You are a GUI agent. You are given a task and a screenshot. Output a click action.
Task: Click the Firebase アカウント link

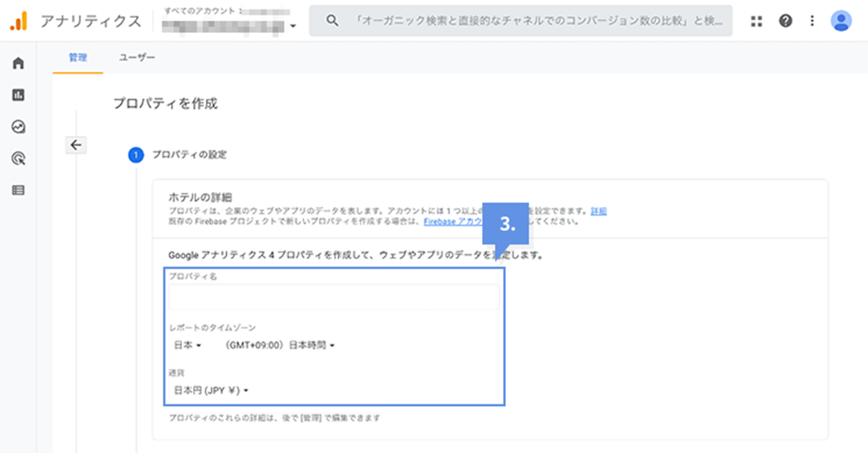point(453,222)
